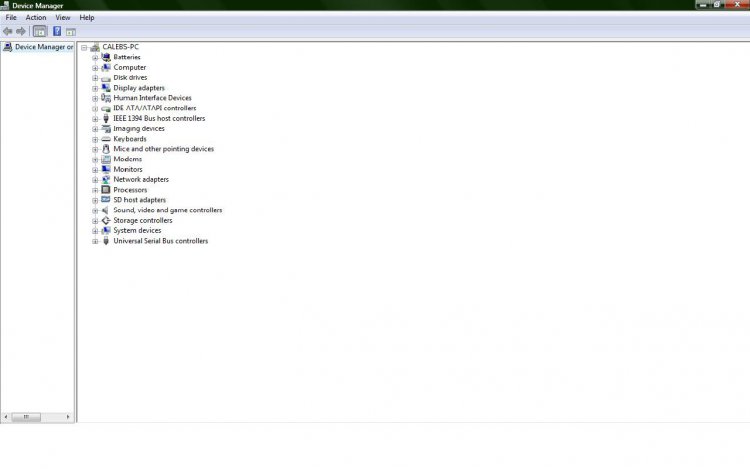Screen dimensions: 750x469
Task: Click the left pane scroll-left arrow
Action: click(x=6, y=417)
